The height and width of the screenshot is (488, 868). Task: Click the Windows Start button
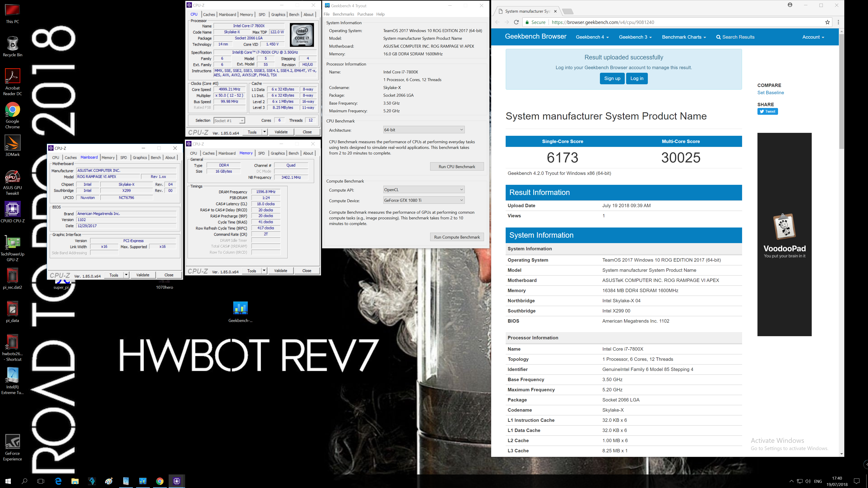[x=8, y=481]
